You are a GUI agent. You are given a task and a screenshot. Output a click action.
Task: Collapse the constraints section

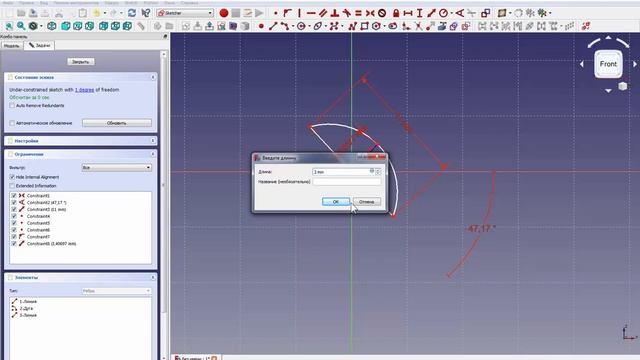153,154
